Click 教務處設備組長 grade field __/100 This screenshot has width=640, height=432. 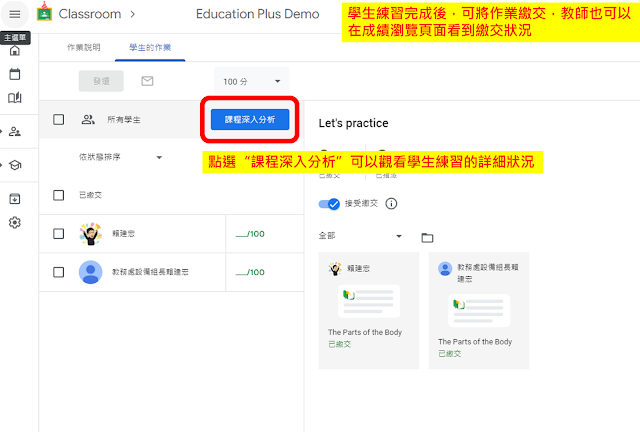click(250, 272)
